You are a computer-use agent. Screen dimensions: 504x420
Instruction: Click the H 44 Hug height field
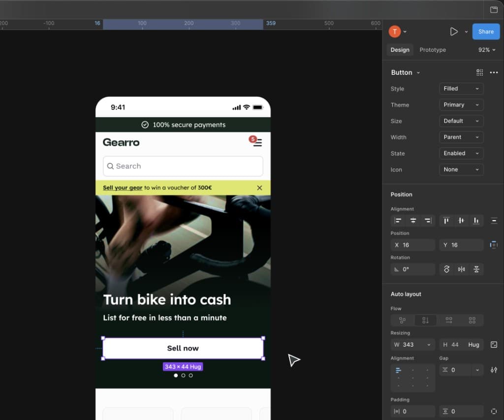(x=461, y=345)
